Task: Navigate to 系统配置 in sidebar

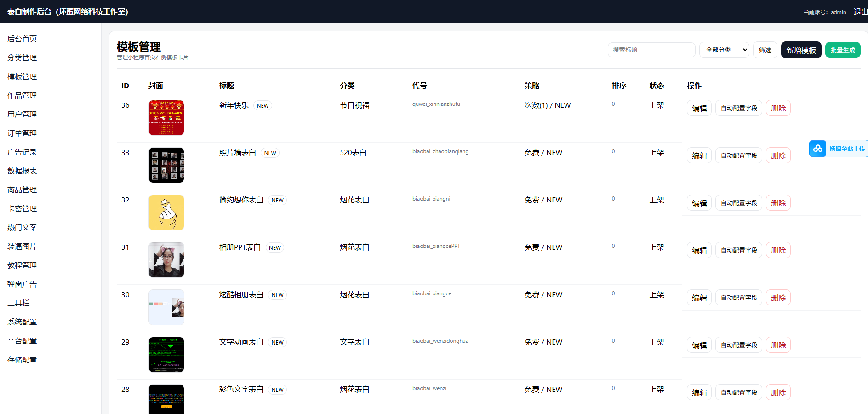Action: pos(22,322)
